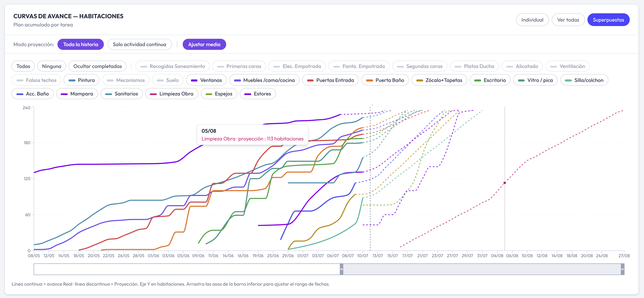Toggle the Ajustar media option
The image size is (644, 298).
[x=204, y=44]
